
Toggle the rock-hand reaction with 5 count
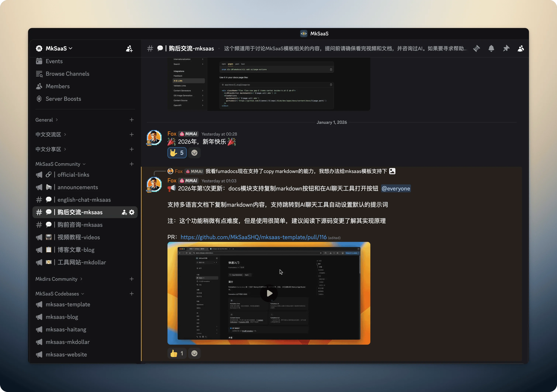tap(177, 153)
